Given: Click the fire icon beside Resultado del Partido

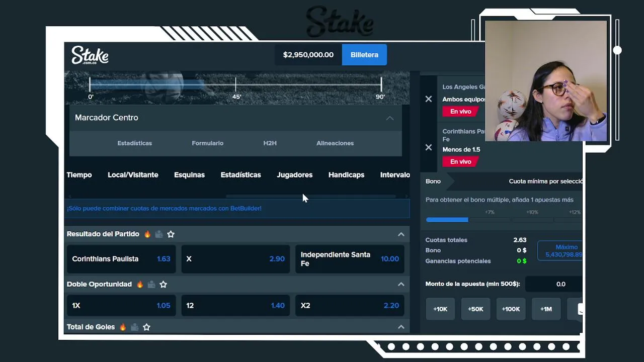Looking at the screenshot, I should point(147,234).
